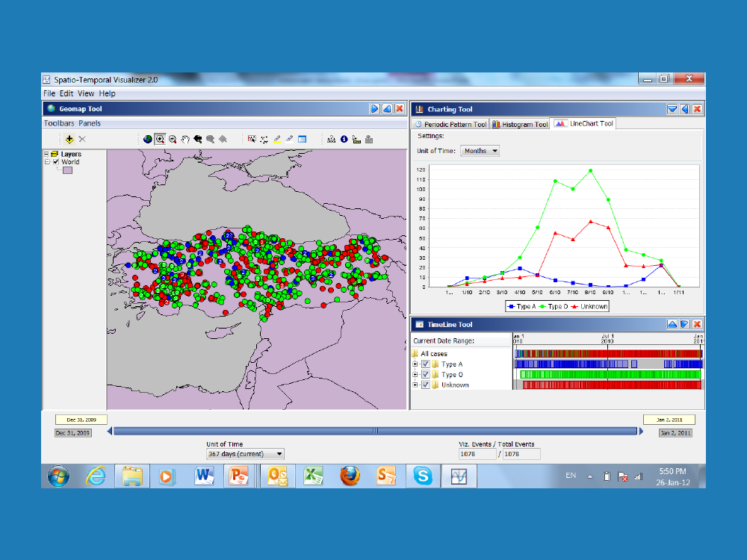
Task: Uncheck the Type A checkbox
Action: (x=426, y=364)
